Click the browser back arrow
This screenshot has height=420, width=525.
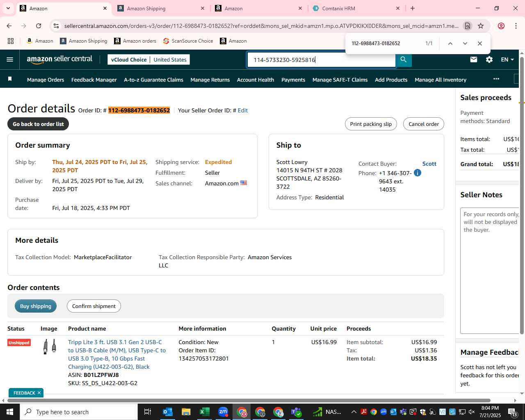coord(9,26)
